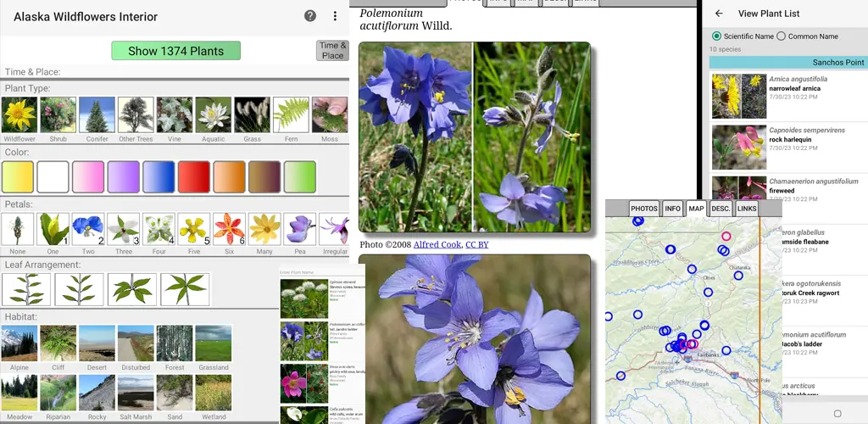Choose the Three petals option
This screenshot has width=868, height=424.
[124, 229]
